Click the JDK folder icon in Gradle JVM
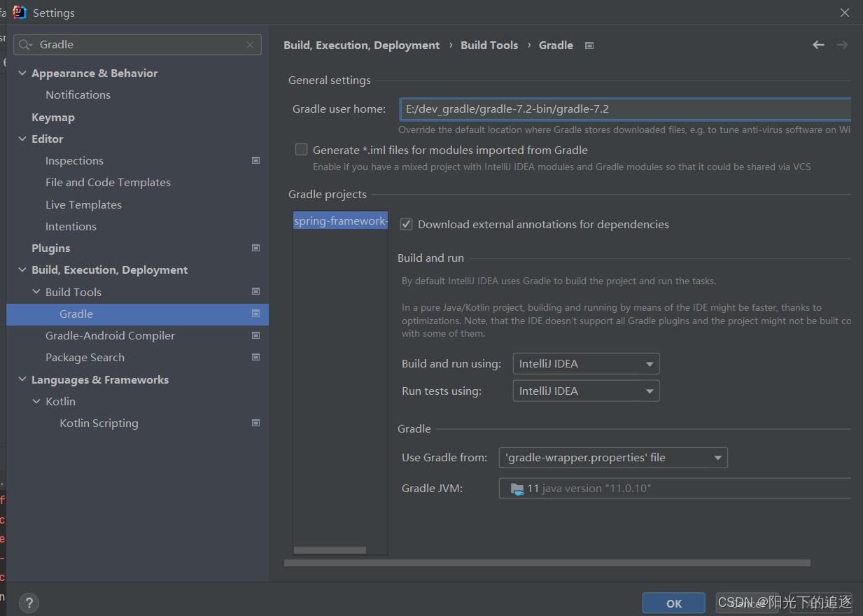The height and width of the screenshot is (616, 863). point(517,489)
